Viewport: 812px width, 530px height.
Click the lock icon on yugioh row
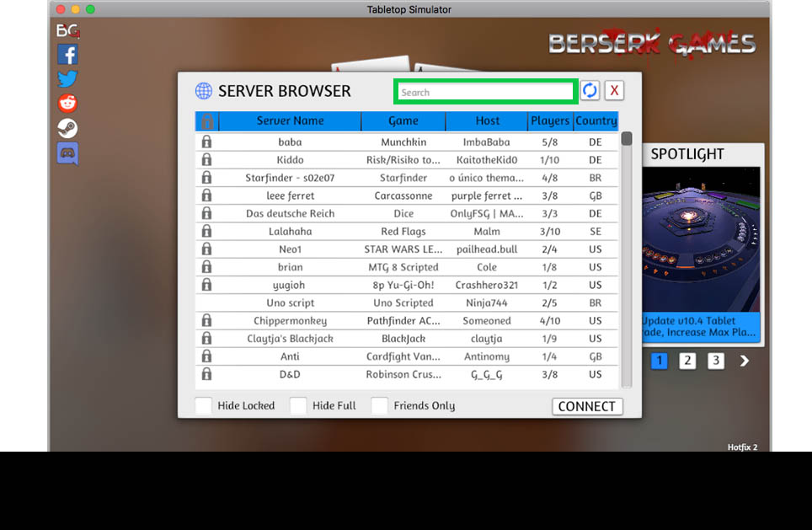pyautogui.click(x=206, y=285)
